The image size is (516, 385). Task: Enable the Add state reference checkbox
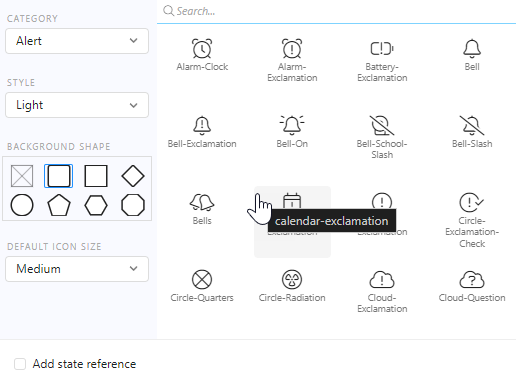20,364
